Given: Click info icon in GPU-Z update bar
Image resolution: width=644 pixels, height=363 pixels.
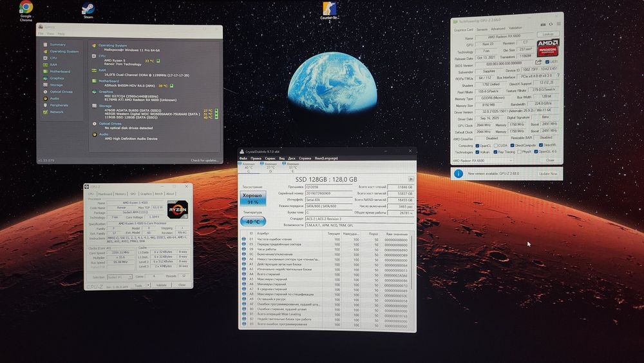Looking at the screenshot, I should click(x=459, y=174).
